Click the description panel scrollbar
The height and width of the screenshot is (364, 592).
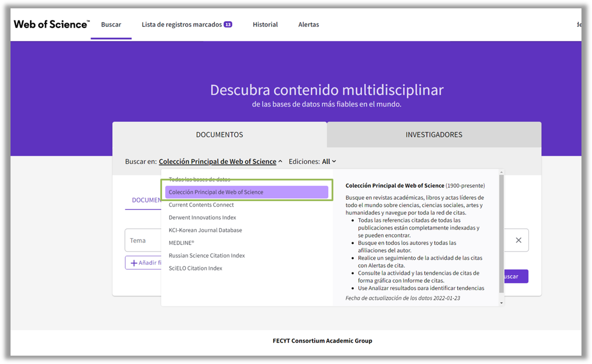(x=502, y=233)
